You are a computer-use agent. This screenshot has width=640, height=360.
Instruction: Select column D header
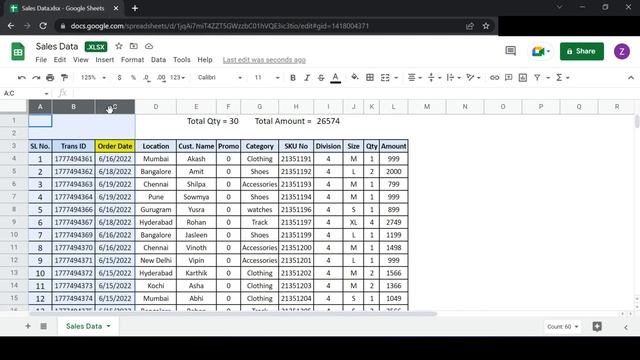156,107
